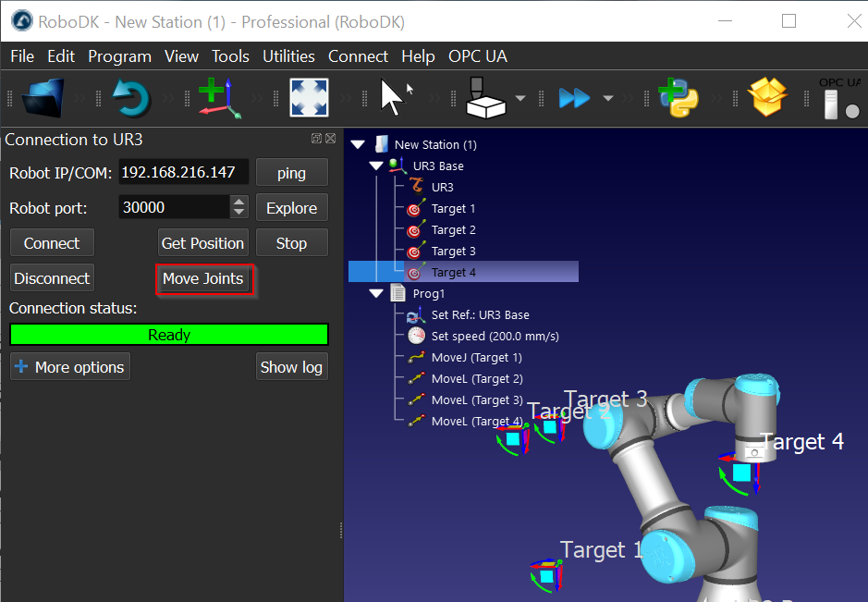
Task: Select MoveL (Target 3) instruction
Action: (477, 399)
